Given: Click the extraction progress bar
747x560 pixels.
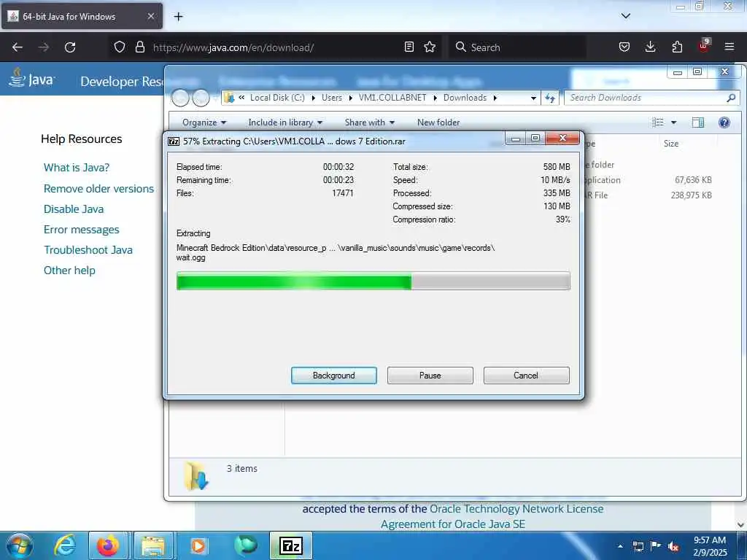Looking at the screenshot, I should coord(373,281).
